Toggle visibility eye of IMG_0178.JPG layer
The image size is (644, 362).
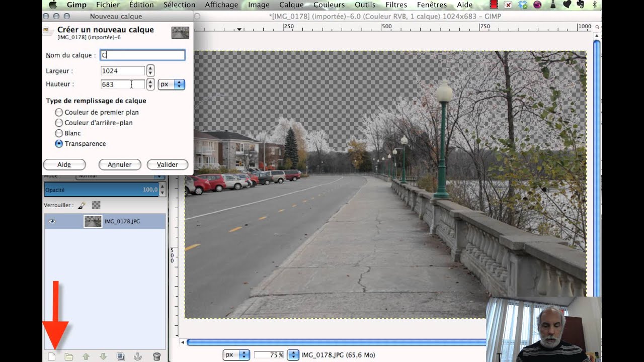click(52, 221)
